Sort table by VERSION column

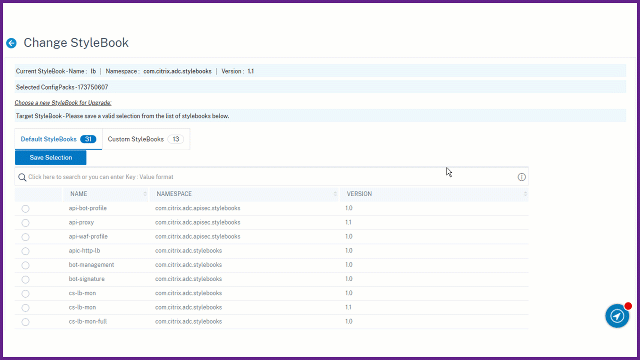click(x=434, y=194)
